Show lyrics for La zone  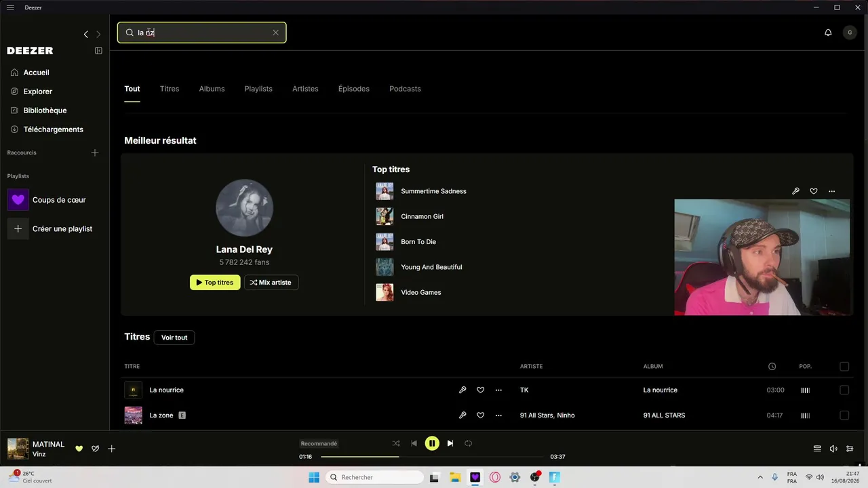[462, 415]
